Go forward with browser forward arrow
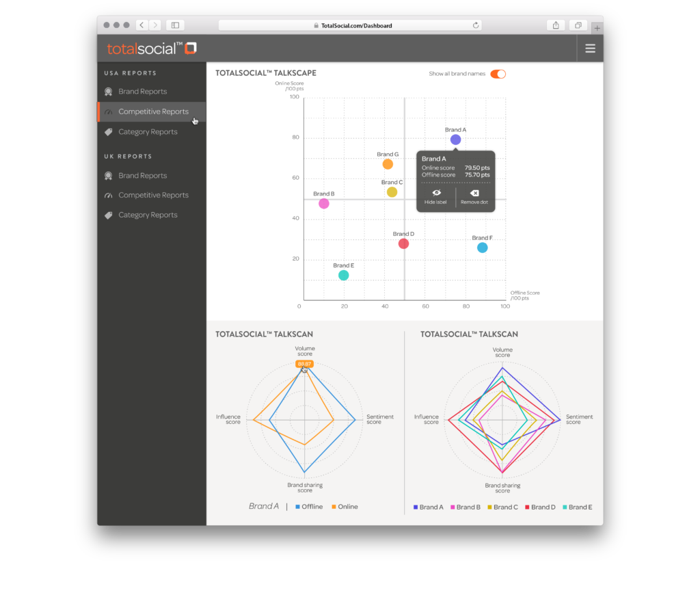This screenshot has height=595, width=700. (x=155, y=25)
